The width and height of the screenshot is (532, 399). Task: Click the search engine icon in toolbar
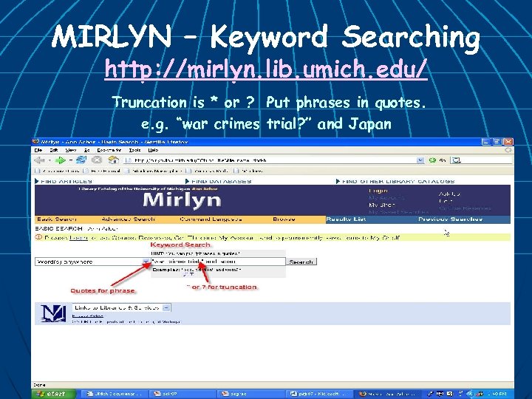point(456,160)
